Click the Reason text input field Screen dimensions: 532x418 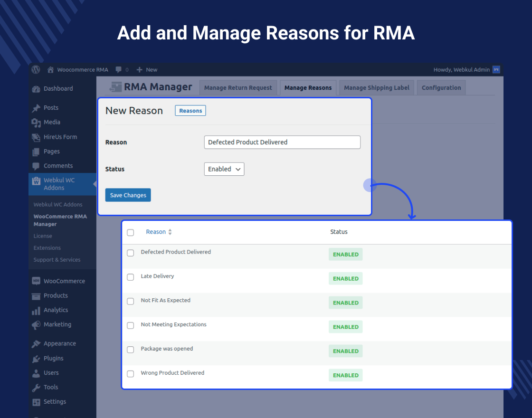click(x=282, y=142)
